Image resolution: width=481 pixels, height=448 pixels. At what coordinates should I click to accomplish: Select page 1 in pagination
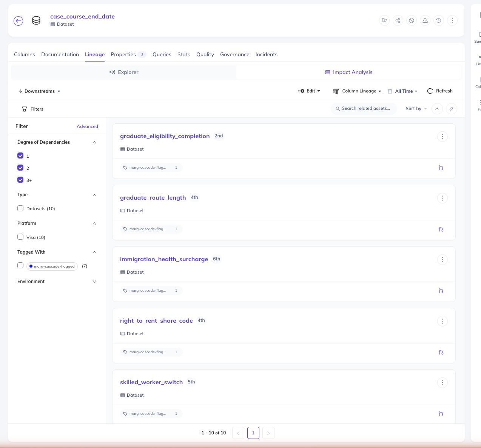(253, 433)
